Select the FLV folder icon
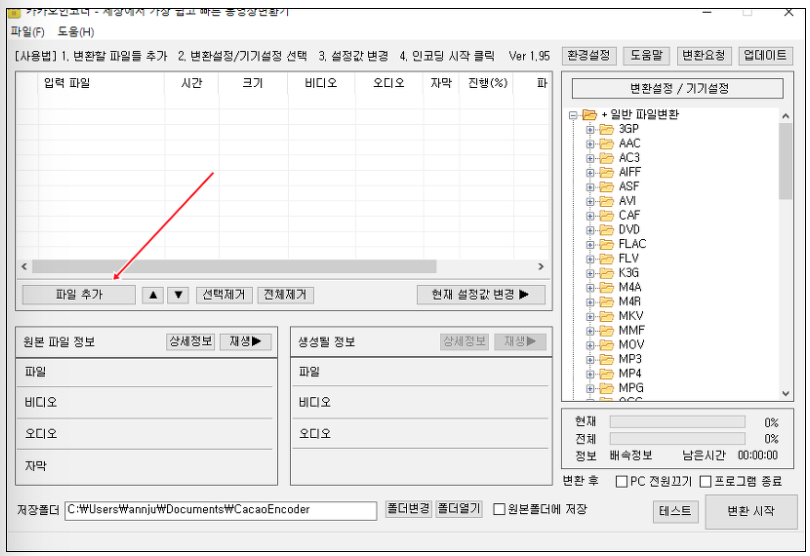Screen dimensions: 810x556 point(606,258)
